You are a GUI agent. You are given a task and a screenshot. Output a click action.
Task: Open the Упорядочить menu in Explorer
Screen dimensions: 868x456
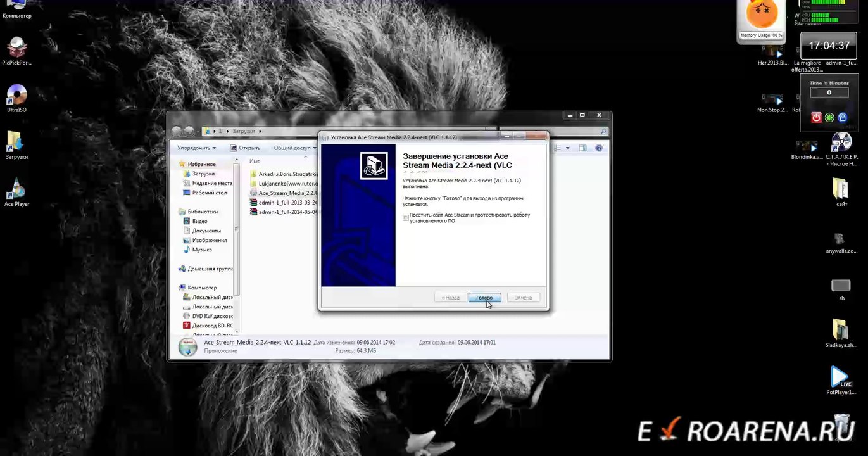(196, 148)
